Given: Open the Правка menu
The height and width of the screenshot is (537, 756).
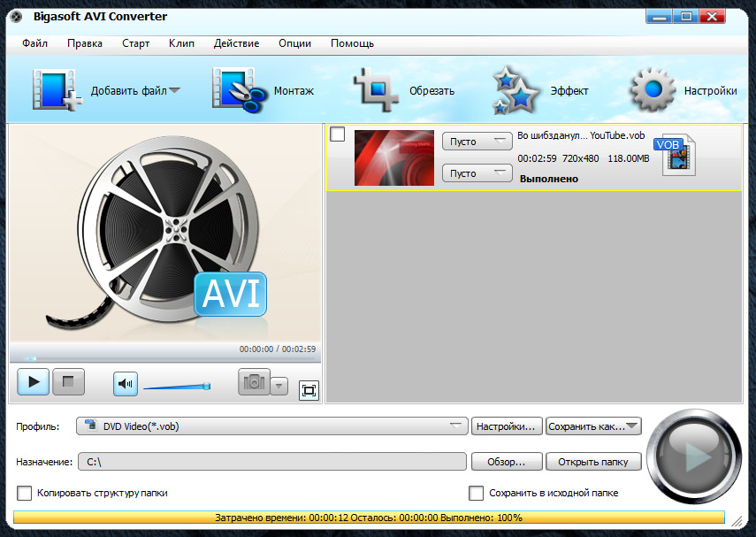Looking at the screenshot, I should point(85,43).
